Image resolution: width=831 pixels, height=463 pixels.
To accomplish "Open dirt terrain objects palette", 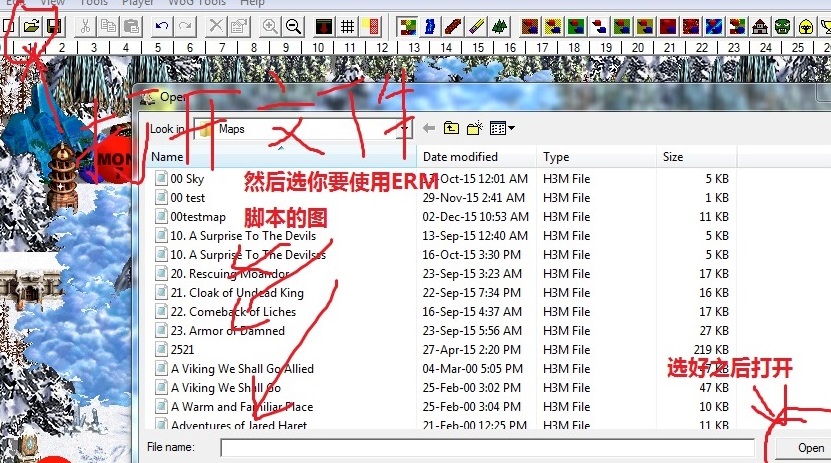I will tap(530, 26).
